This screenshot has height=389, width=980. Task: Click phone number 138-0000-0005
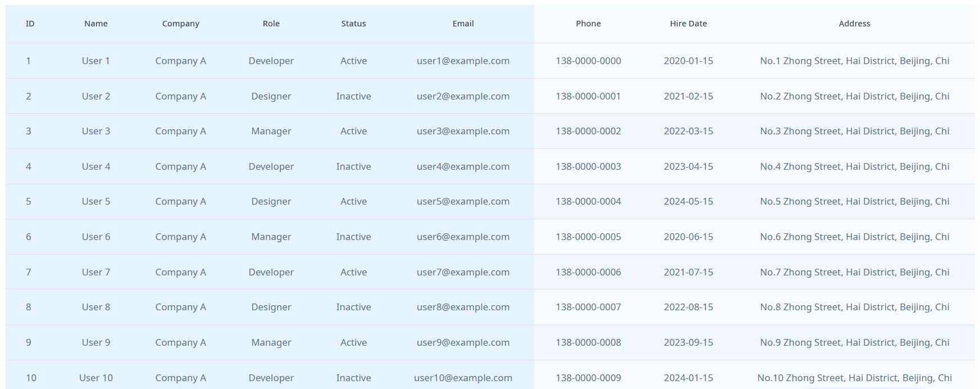tap(589, 237)
